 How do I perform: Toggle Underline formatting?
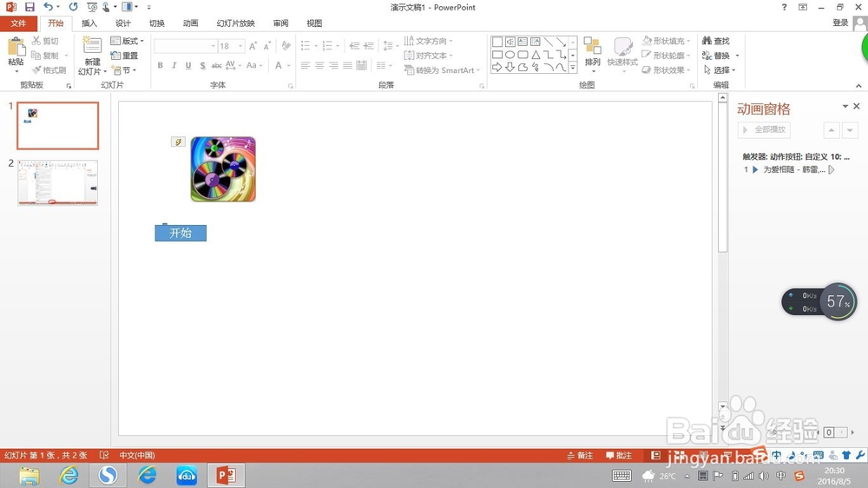coord(188,65)
